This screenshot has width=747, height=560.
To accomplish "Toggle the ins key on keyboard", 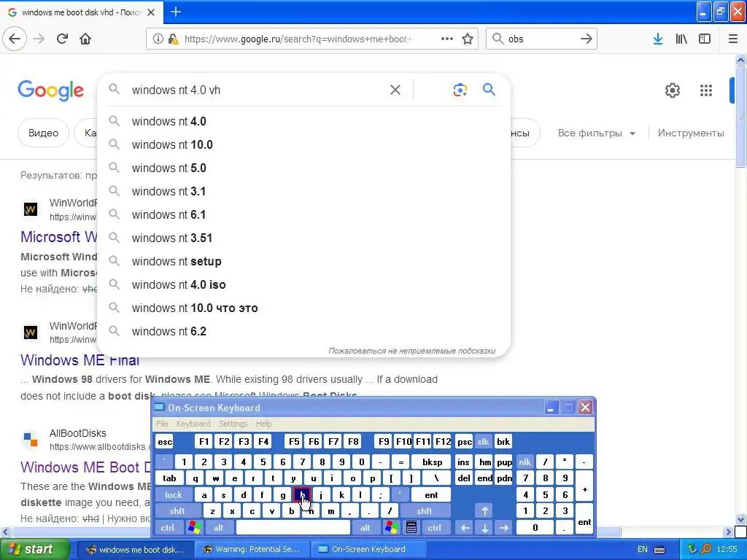I will pyautogui.click(x=463, y=462).
